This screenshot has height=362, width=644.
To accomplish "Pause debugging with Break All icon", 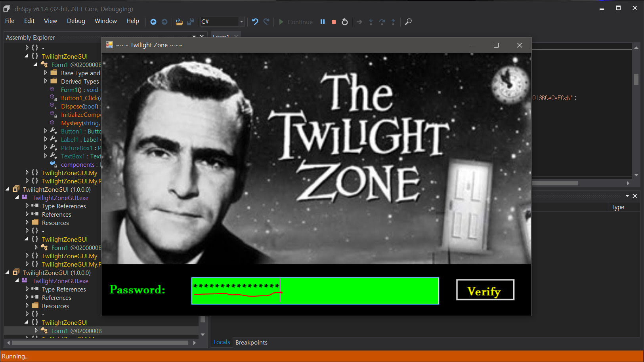I will [323, 22].
